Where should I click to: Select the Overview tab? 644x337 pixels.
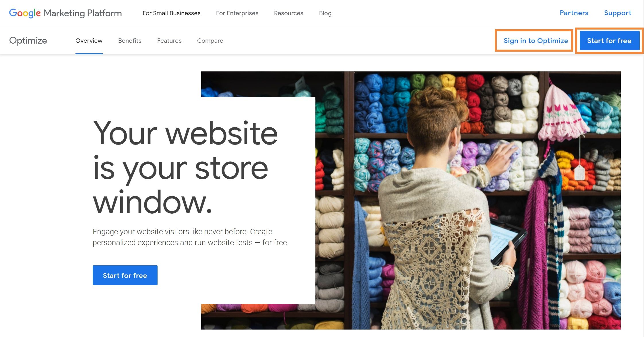[89, 41]
